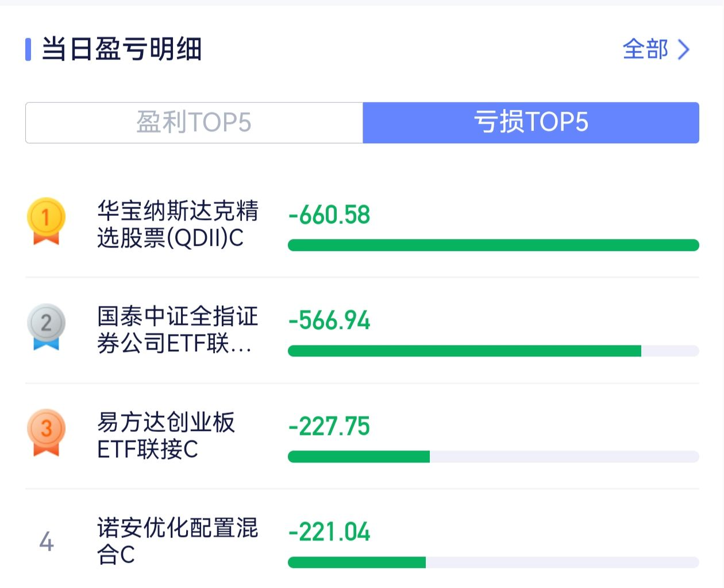Select the 亏损TOP5 tab

(529, 122)
